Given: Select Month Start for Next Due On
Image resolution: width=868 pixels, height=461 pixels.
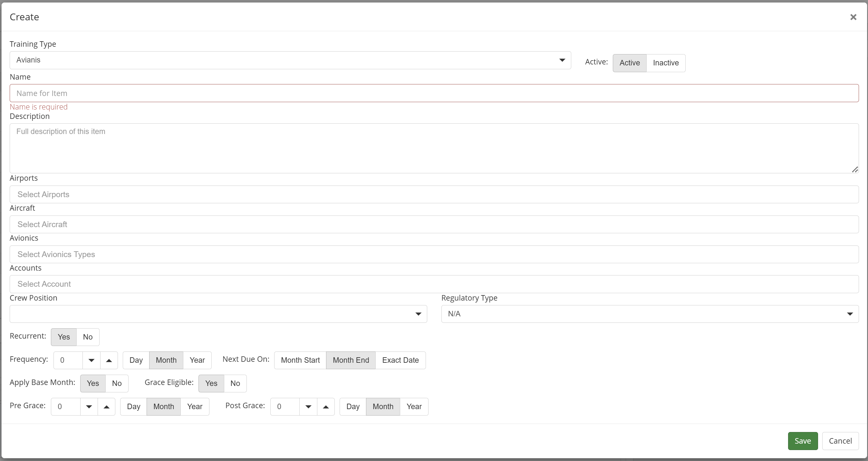Looking at the screenshot, I should point(300,360).
